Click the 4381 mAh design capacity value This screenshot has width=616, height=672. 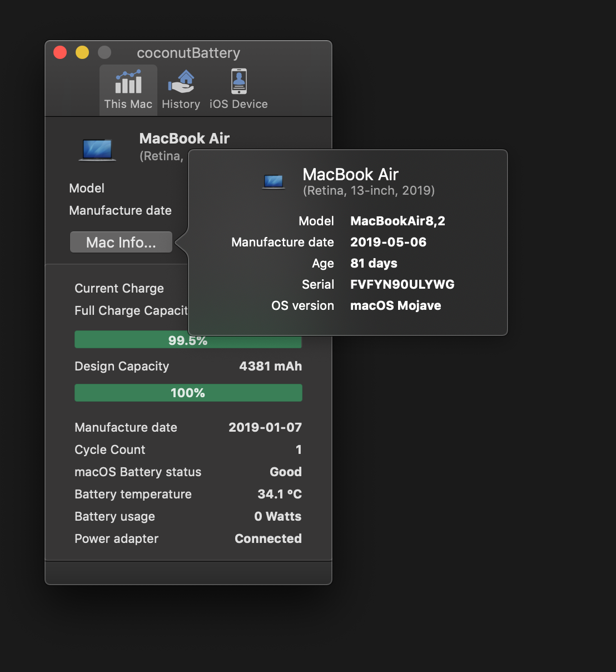tap(270, 366)
